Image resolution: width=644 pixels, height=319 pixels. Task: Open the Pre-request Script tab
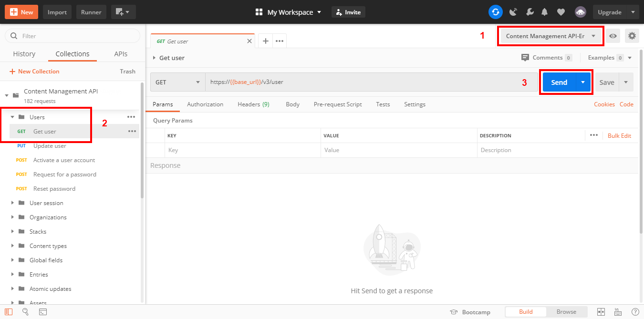click(338, 104)
